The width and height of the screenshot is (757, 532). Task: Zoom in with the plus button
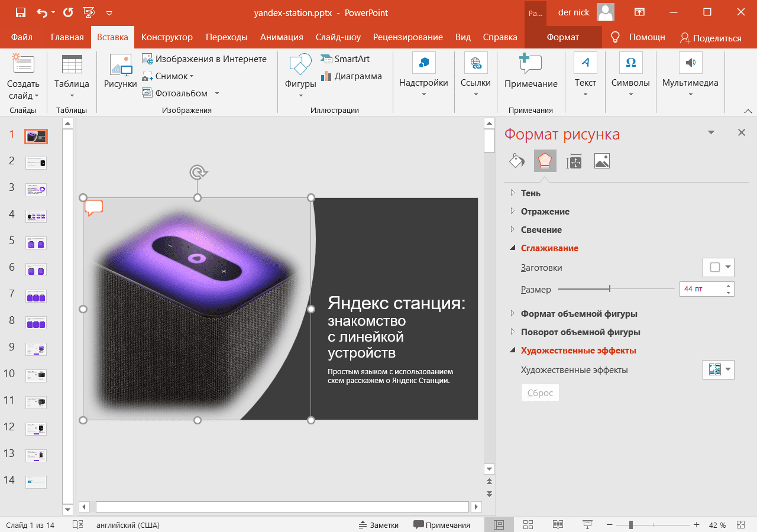(x=696, y=525)
